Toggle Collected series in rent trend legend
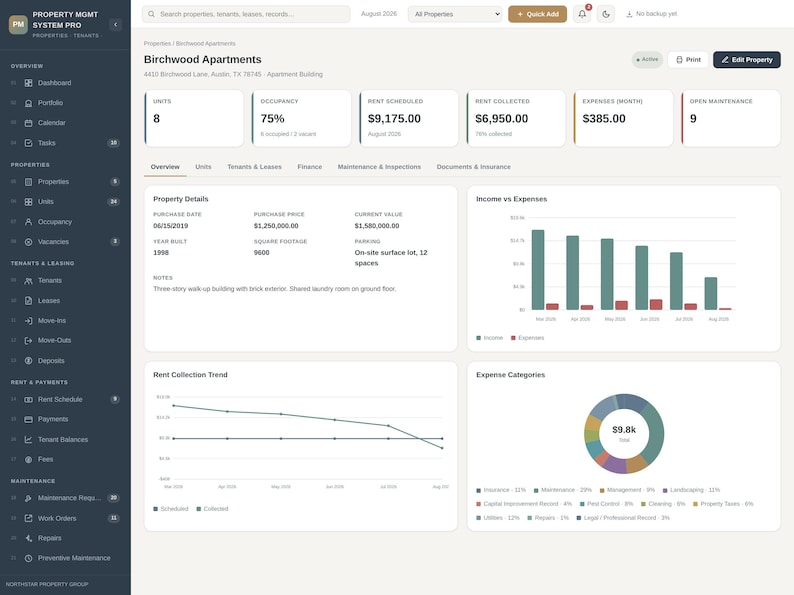Screen dimensions: 794x595 click(x=212, y=508)
